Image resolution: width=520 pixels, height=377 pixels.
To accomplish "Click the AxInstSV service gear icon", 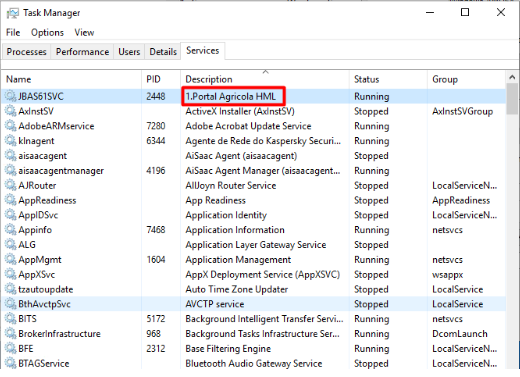I will click(x=10, y=111).
